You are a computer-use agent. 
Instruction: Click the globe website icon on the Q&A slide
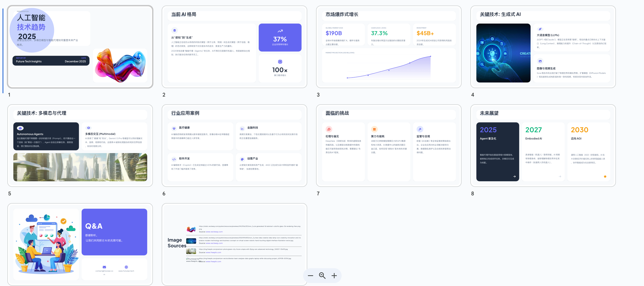(x=126, y=267)
